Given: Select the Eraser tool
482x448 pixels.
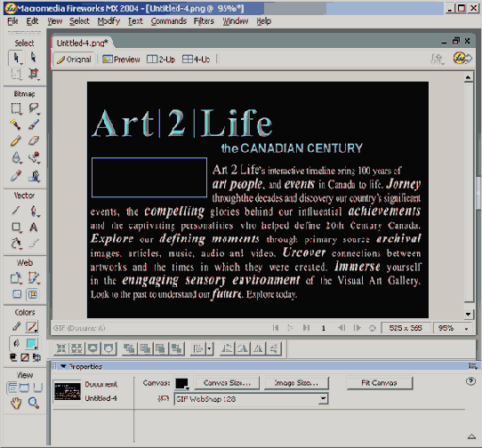Looking at the screenshot, I should tap(34, 141).
